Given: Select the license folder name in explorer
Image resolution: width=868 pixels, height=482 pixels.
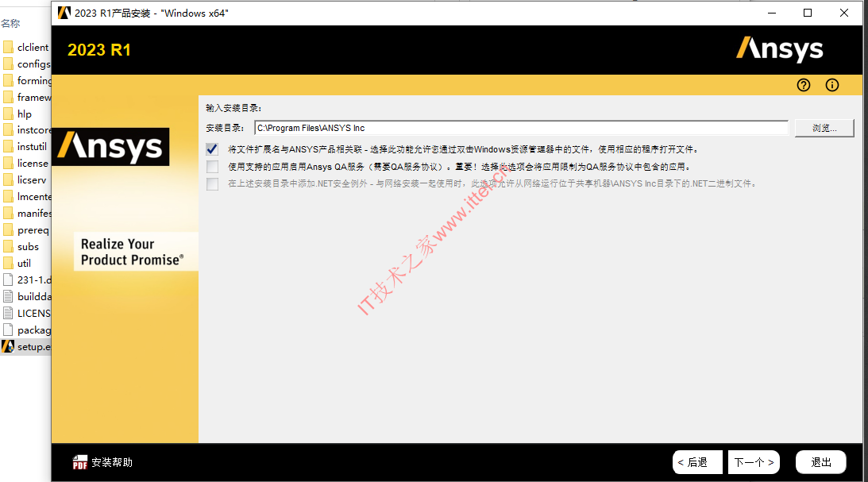Looking at the screenshot, I should (x=33, y=164).
